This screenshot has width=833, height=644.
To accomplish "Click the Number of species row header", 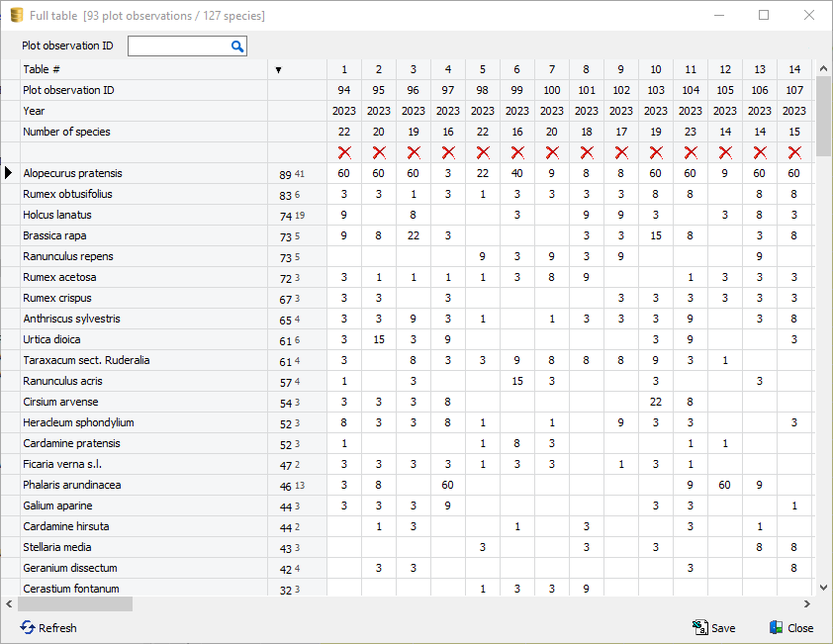I will point(66,132).
